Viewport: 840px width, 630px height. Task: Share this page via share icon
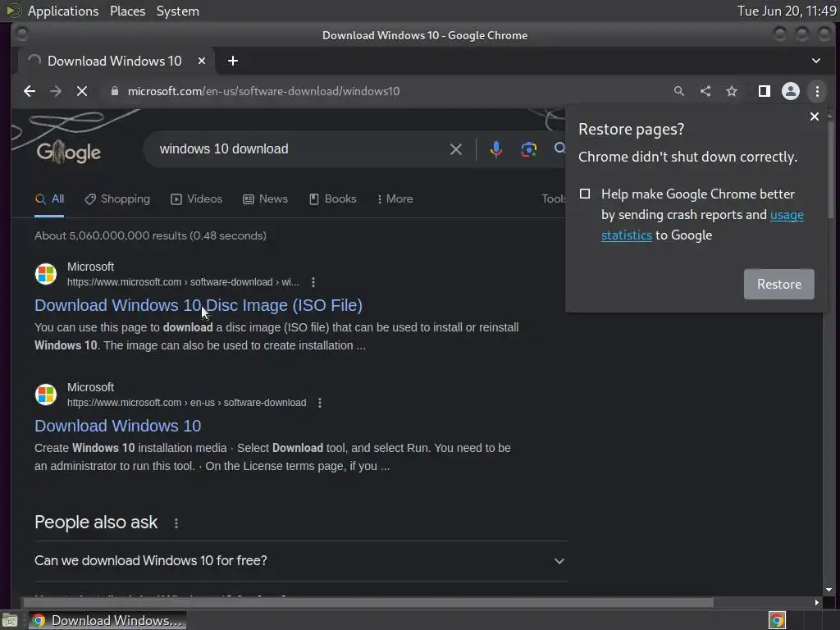coord(705,91)
